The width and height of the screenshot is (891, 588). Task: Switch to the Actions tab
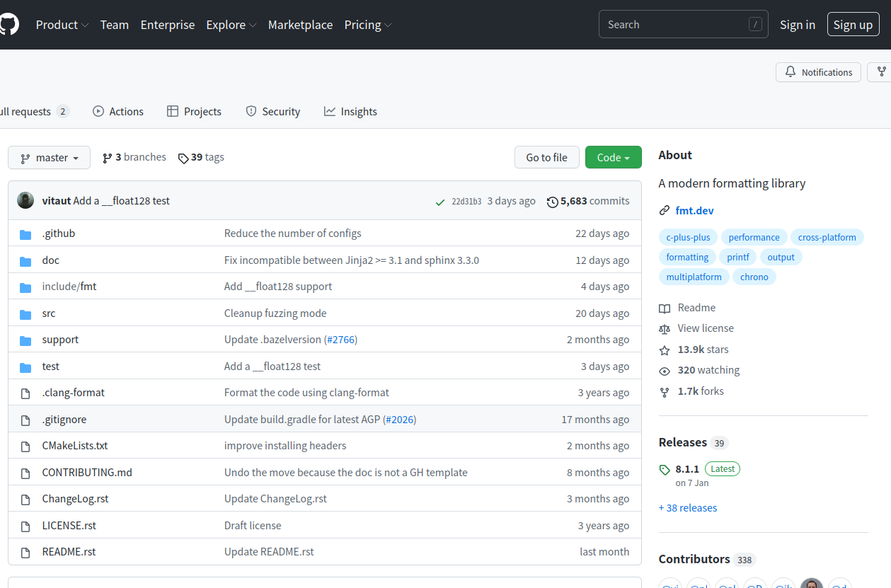[x=118, y=112]
